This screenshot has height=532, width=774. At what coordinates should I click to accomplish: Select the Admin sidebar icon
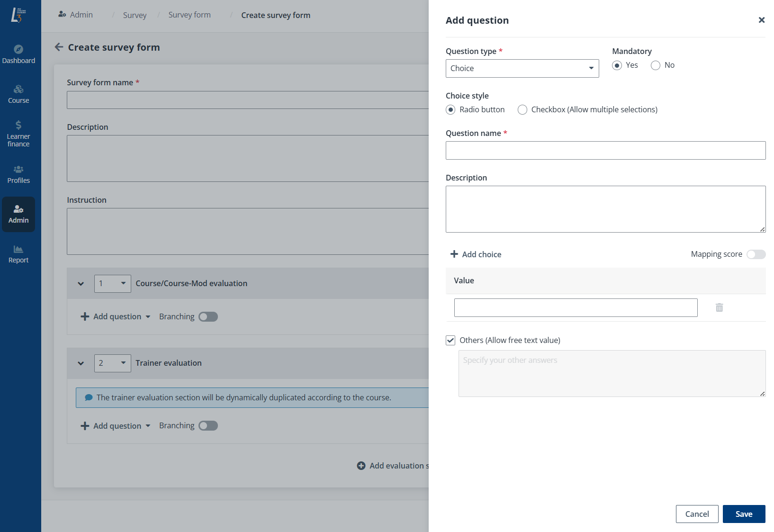18,213
